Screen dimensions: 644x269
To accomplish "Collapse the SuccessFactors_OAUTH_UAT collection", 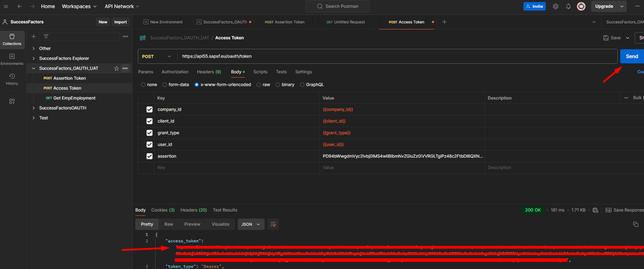I will tap(34, 68).
